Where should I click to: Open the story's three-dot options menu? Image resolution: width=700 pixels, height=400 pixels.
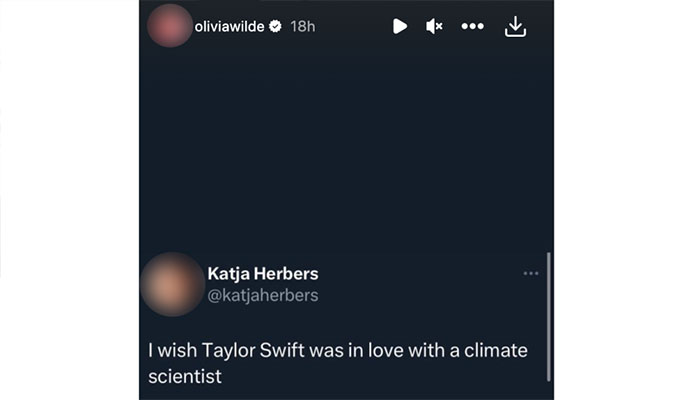(472, 27)
